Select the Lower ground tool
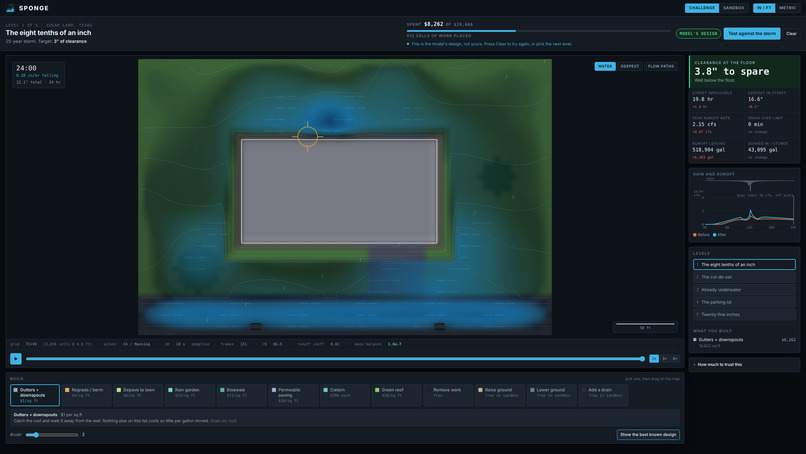The width and height of the screenshot is (806, 454). [x=552, y=395]
